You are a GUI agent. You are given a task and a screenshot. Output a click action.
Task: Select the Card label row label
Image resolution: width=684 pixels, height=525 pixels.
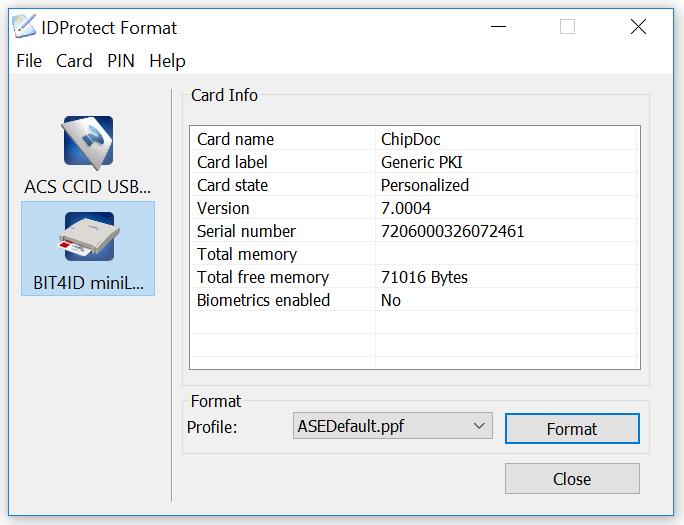click(232, 162)
